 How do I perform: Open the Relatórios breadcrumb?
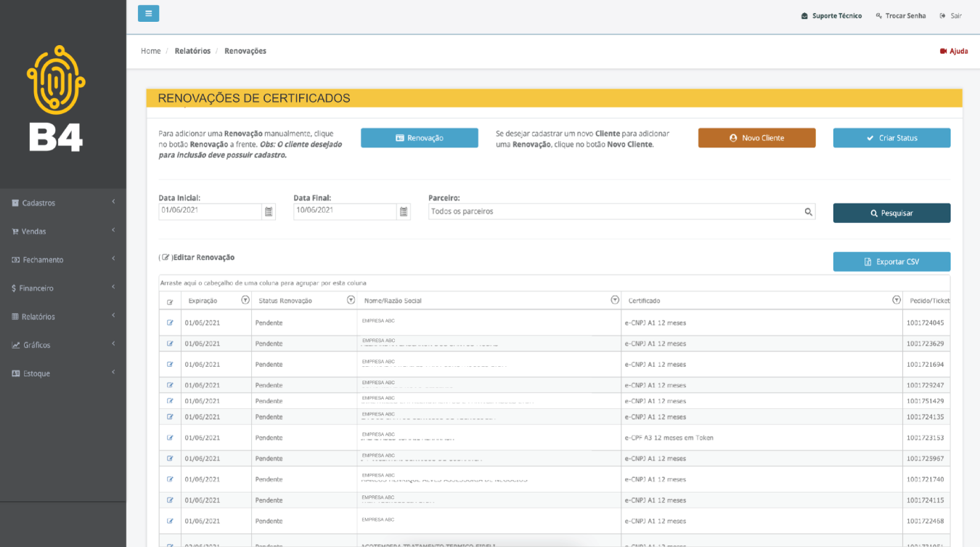[192, 51]
